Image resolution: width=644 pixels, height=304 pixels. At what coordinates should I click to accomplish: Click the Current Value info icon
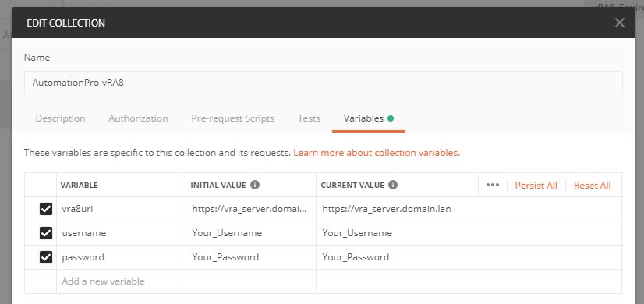[x=393, y=185]
